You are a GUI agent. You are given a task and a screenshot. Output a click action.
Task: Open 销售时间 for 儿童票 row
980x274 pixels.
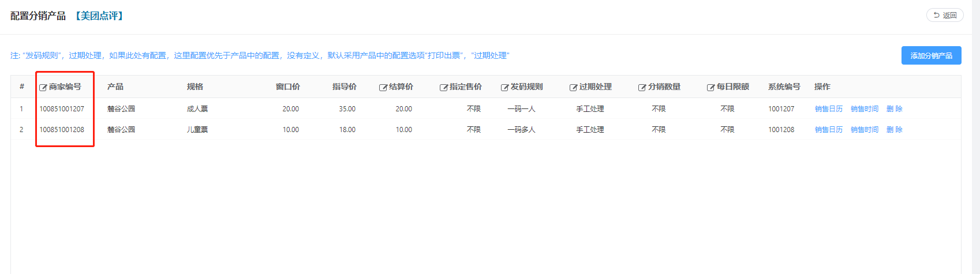864,130
